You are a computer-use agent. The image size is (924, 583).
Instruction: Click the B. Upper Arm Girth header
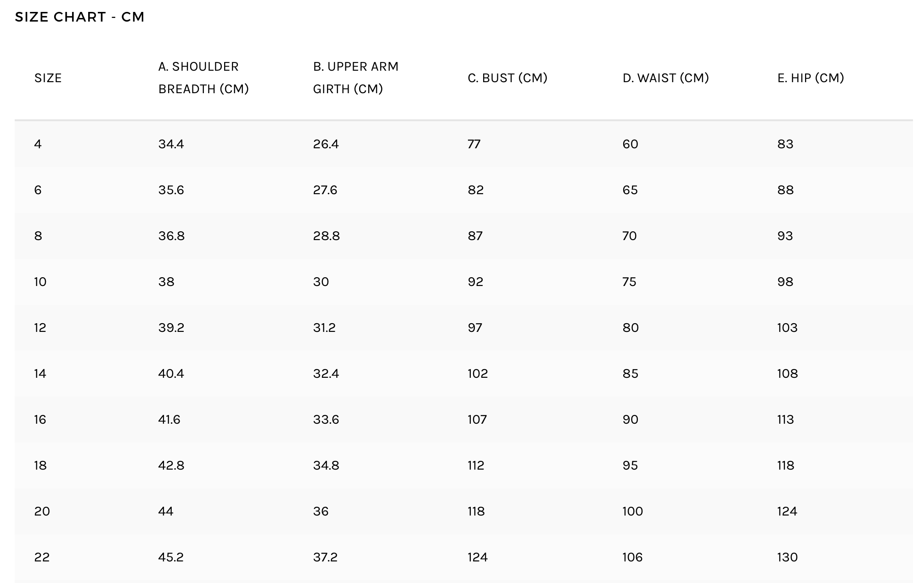pyautogui.click(x=356, y=78)
